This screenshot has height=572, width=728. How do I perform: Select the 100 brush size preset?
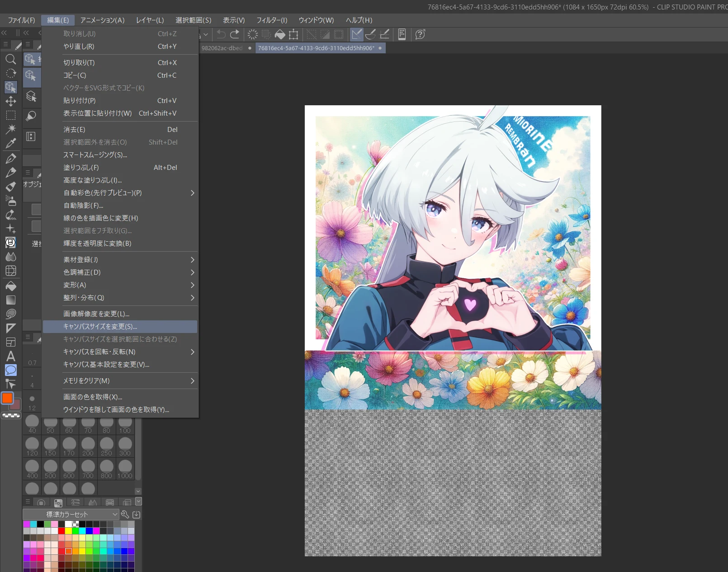pyautogui.click(x=125, y=425)
